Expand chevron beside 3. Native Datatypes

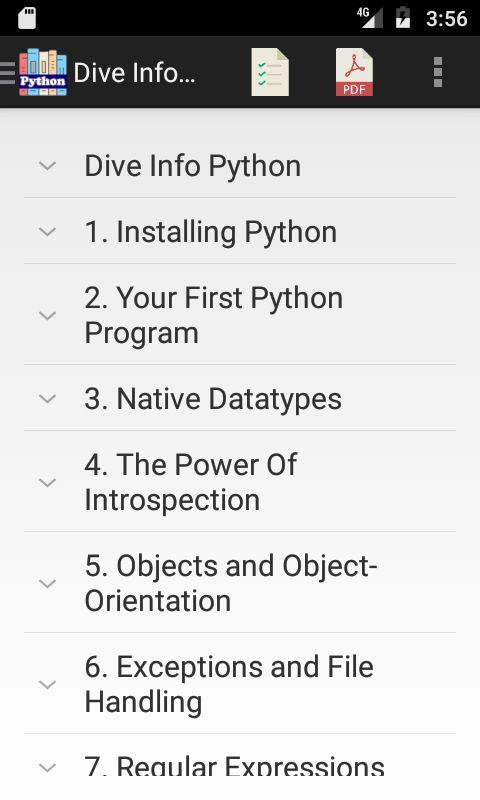(x=47, y=398)
